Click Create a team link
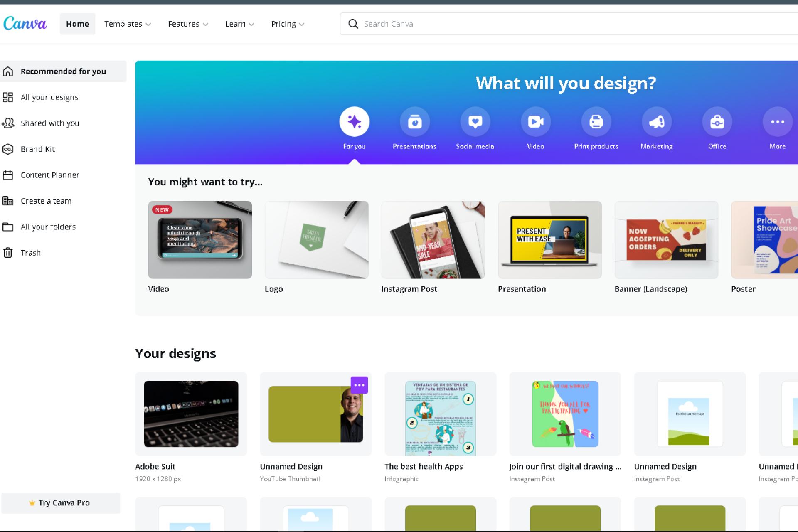This screenshot has width=798, height=532. click(x=46, y=201)
